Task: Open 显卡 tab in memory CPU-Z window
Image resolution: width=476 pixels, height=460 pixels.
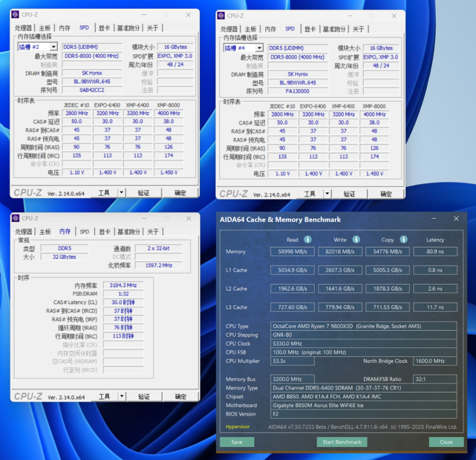Action: click(x=105, y=231)
